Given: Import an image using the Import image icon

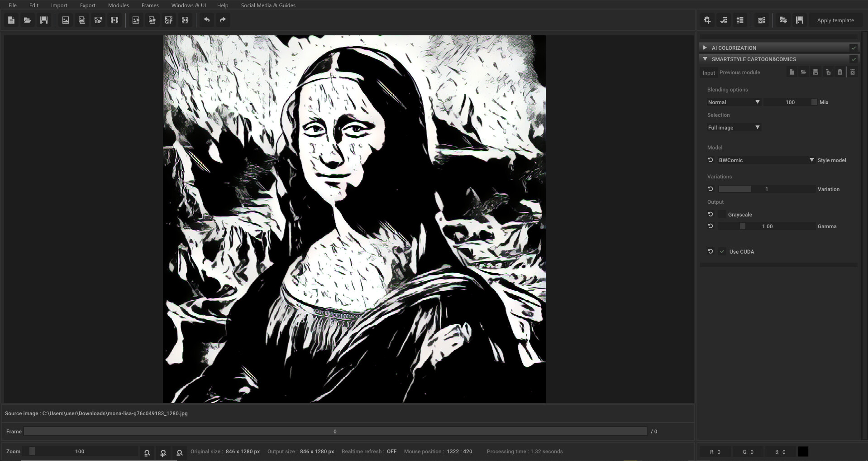Looking at the screenshot, I should pos(65,20).
